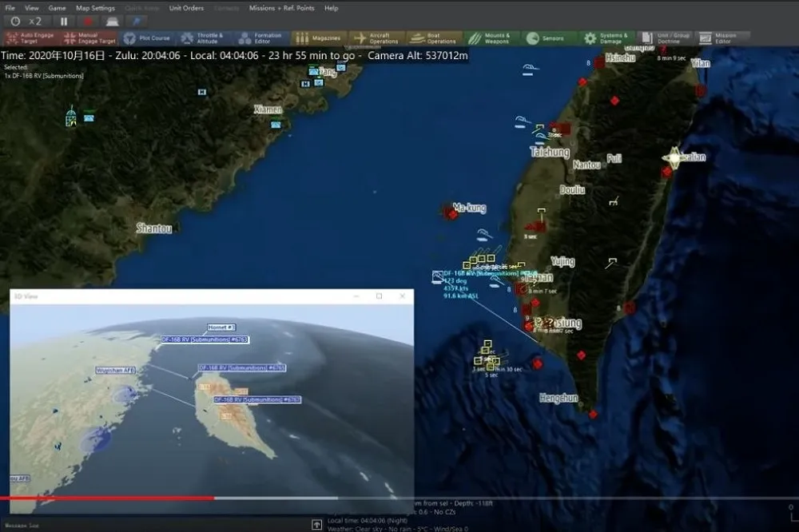The image size is (799, 532).
Task: Open the Magazines window
Action: (x=320, y=38)
